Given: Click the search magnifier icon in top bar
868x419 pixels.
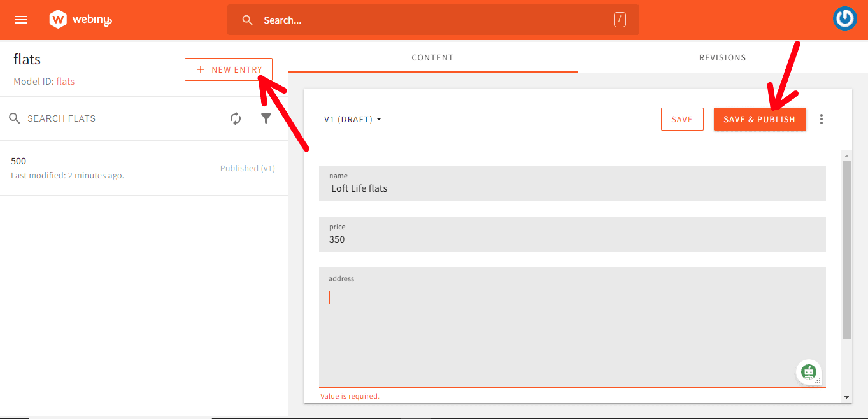Looking at the screenshot, I should [x=248, y=20].
